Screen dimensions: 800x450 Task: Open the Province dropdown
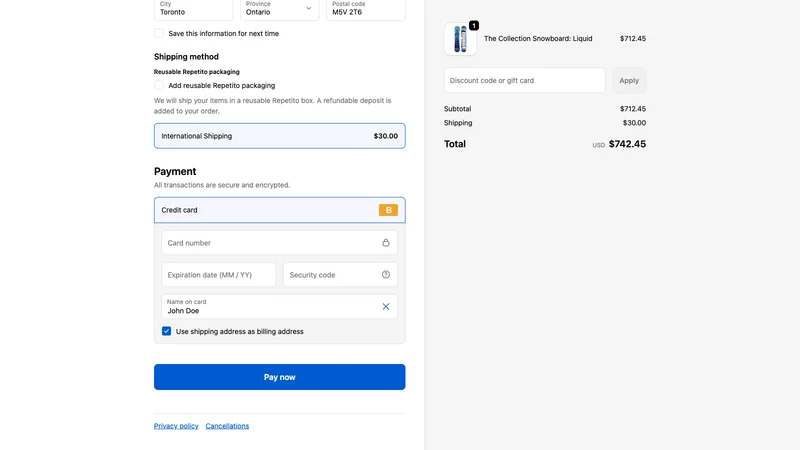[x=280, y=9]
